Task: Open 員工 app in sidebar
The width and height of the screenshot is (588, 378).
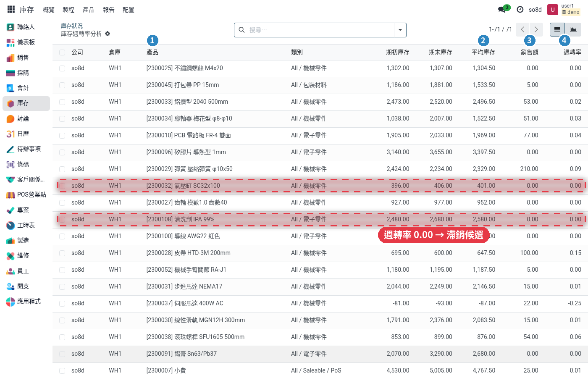Action: [26, 271]
